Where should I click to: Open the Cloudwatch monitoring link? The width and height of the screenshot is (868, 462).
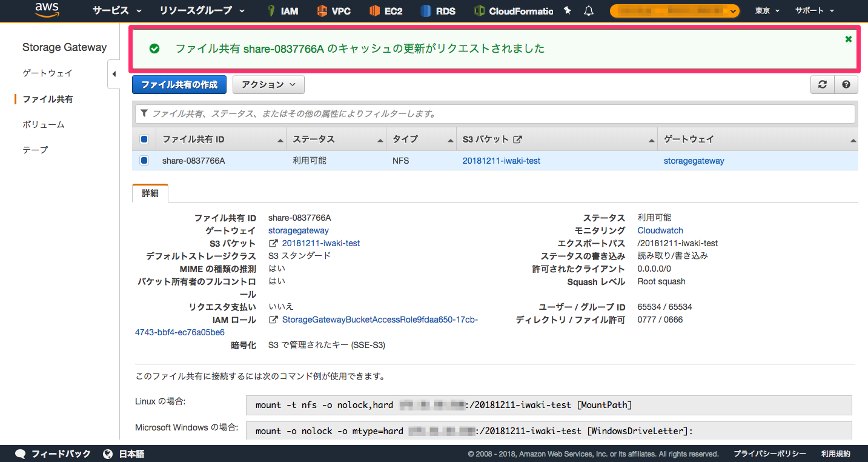click(660, 230)
